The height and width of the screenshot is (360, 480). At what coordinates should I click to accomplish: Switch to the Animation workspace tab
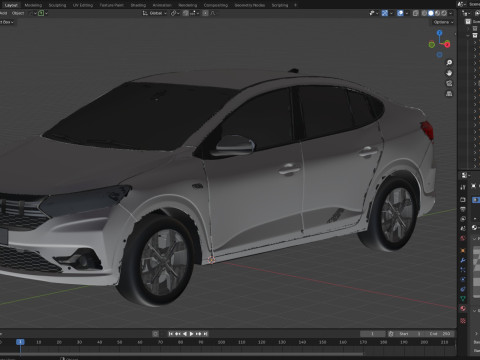tap(162, 5)
